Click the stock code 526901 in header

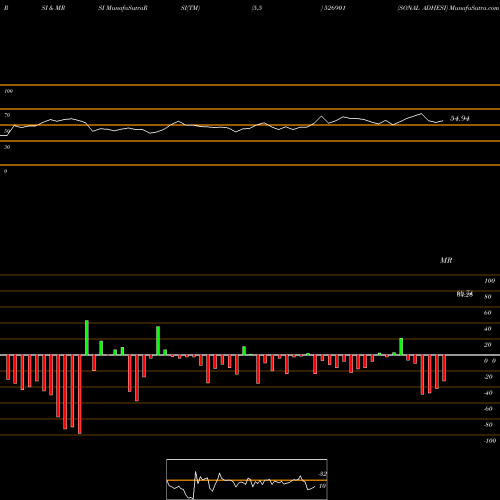click(x=334, y=8)
